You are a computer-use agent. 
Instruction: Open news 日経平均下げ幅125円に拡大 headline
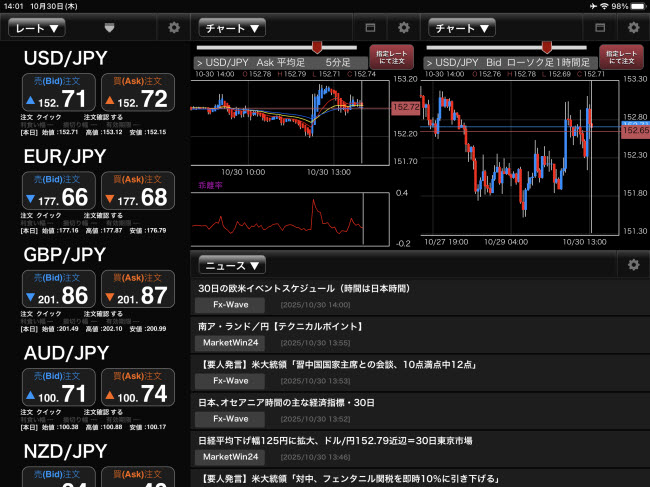tap(420, 449)
